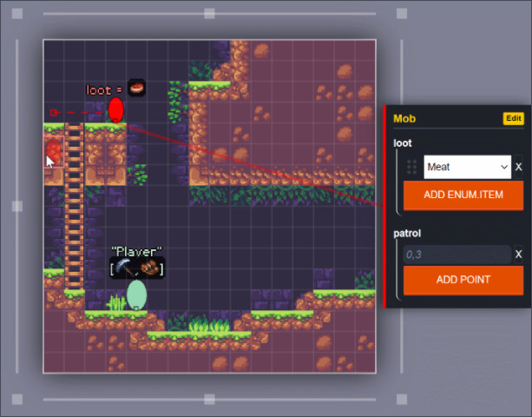Image resolution: width=532 pixels, height=417 pixels.
Task: Click top-center level resize handle
Action: (209, 14)
